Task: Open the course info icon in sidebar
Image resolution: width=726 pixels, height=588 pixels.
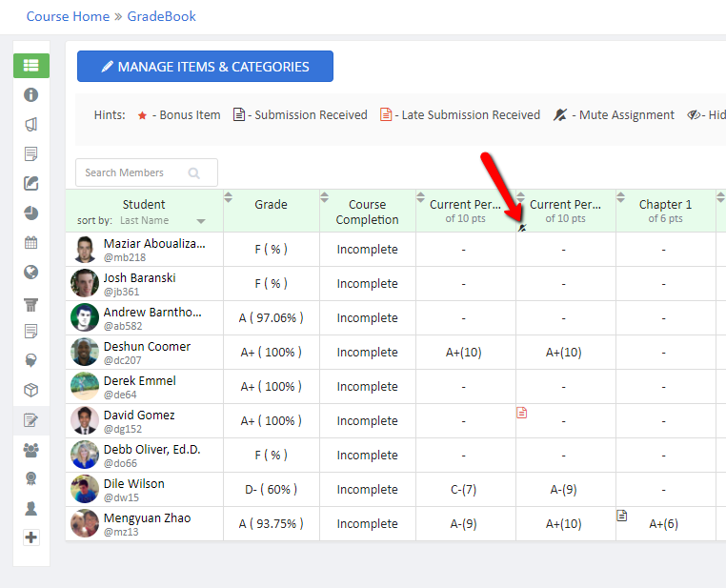Action: click(31, 95)
